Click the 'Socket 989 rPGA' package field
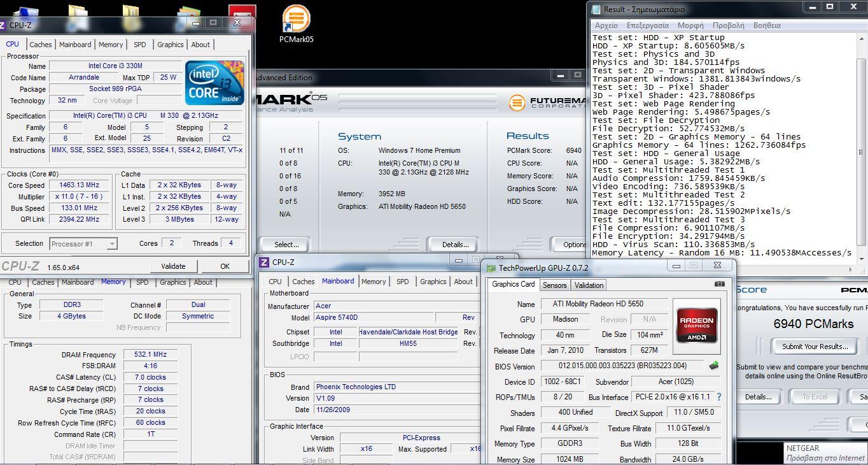 click(x=115, y=89)
